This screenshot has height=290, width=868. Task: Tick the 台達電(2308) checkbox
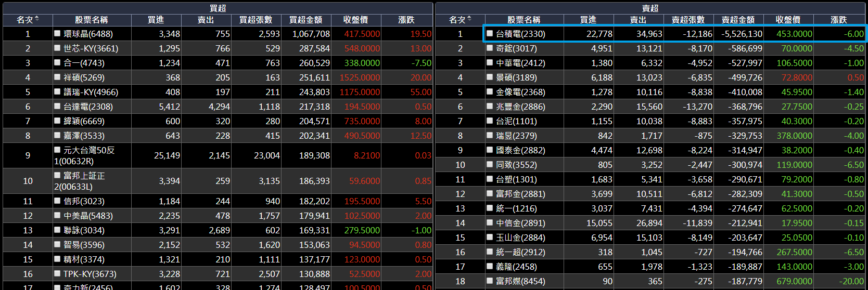57,106
